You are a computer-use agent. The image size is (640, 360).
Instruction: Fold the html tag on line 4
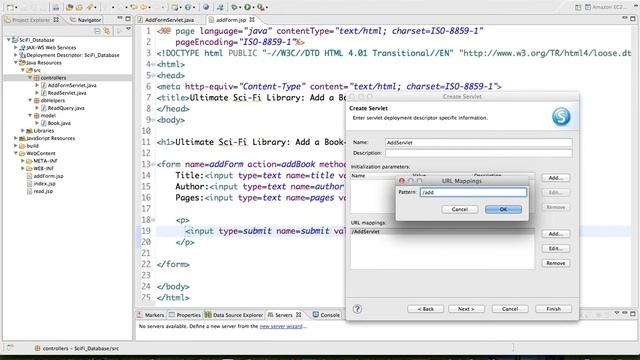pyautogui.click(x=153, y=64)
